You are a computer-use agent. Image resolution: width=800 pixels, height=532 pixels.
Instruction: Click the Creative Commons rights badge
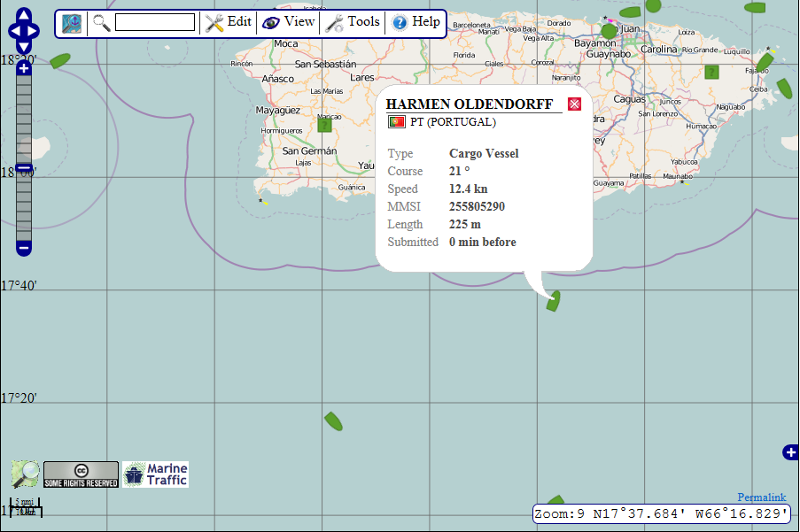point(80,474)
